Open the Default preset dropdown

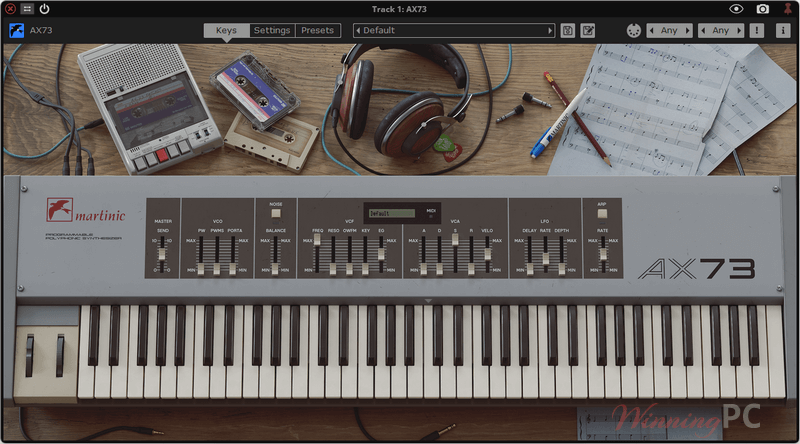[454, 31]
